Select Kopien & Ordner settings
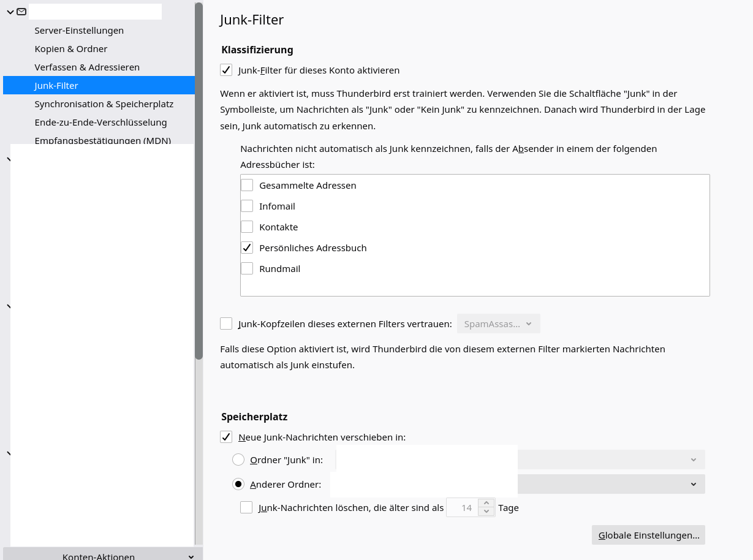753x560 pixels. pyautogui.click(x=70, y=49)
